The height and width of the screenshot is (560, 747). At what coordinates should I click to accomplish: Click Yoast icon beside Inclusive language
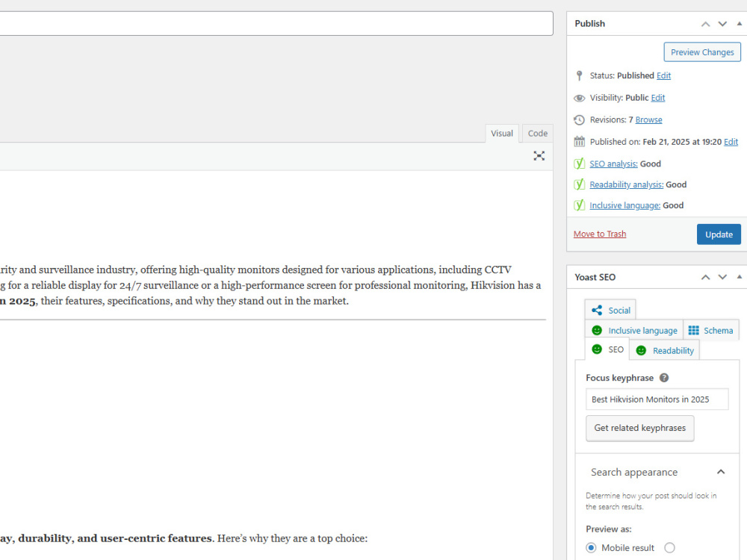(579, 205)
